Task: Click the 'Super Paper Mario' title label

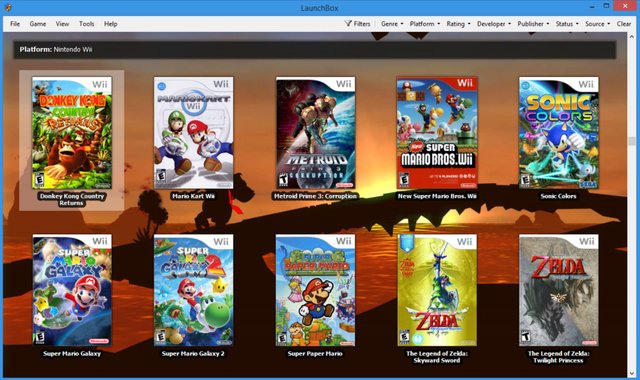Action: 315,353
